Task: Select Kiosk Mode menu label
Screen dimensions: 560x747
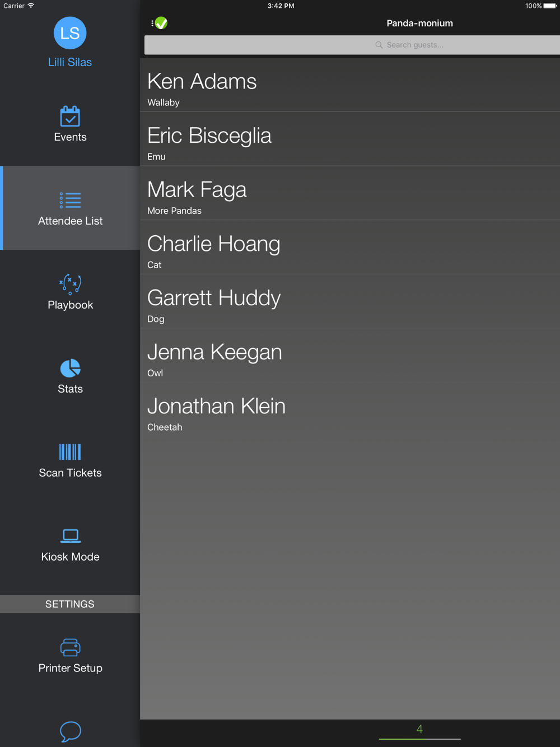Action: (70, 557)
